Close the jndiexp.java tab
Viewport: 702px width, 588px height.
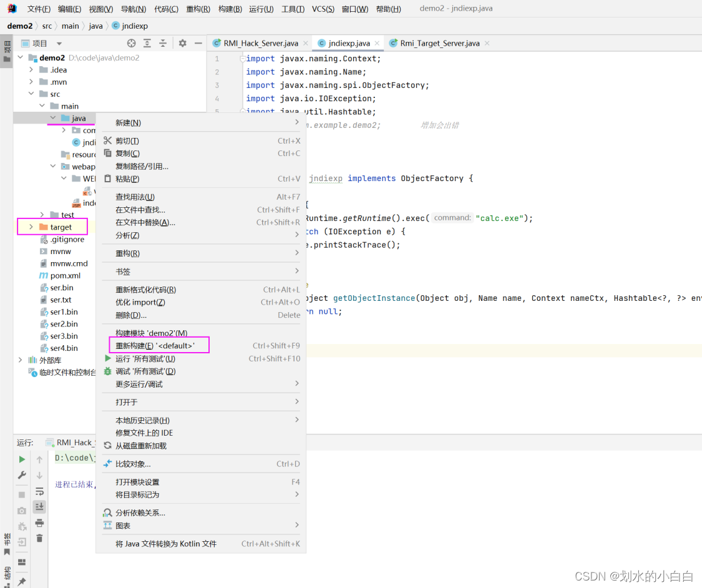[377, 43]
